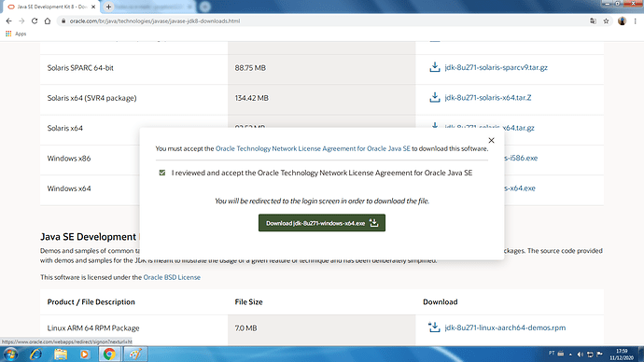Click download icon for linux-aarch64-demos.rpm

pos(434,327)
